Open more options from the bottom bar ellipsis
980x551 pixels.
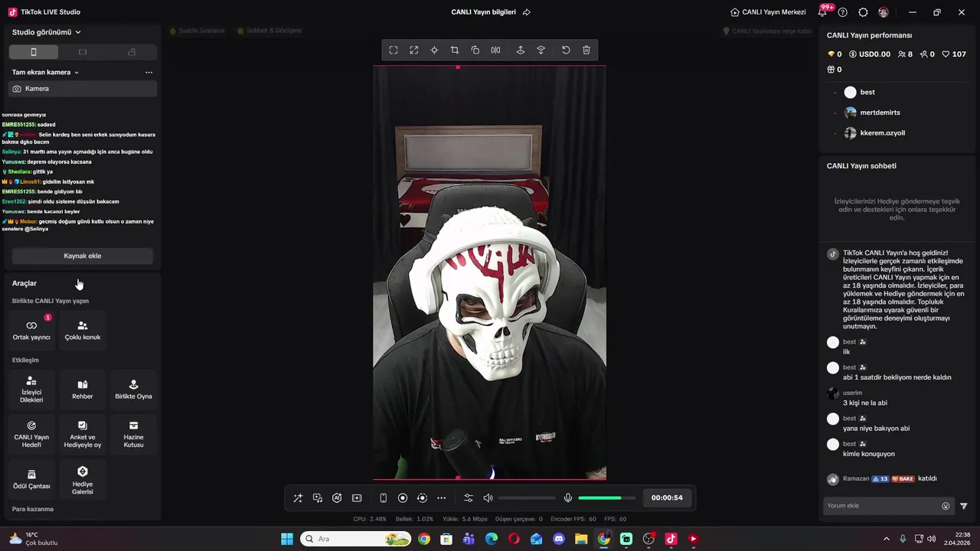coord(442,498)
